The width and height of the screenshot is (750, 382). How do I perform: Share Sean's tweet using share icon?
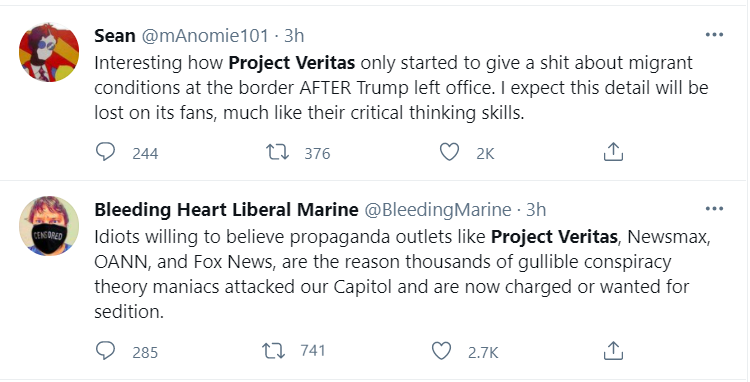click(x=613, y=152)
